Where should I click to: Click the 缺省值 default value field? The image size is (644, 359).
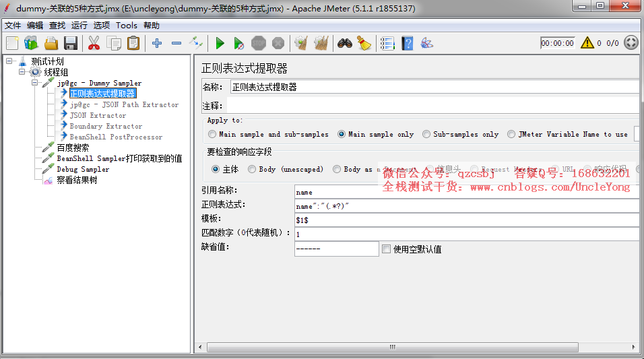[336, 249]
